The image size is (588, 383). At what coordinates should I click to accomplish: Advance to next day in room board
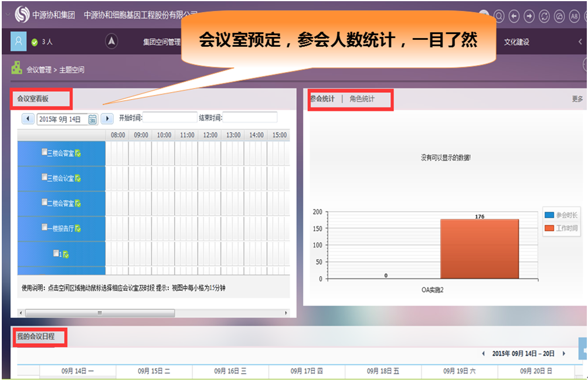pyautogui.click(x=107, y=119)
